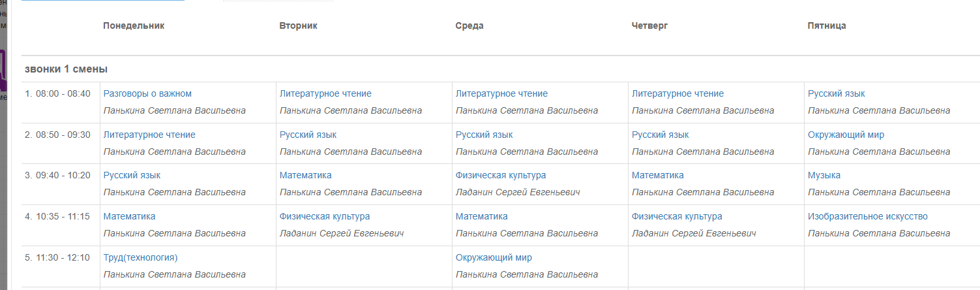The width and height of the screenshot is (980, 290).
Task: Open Friday's "Окружающий мир" lesson link
Action: [x=846, y=135]
